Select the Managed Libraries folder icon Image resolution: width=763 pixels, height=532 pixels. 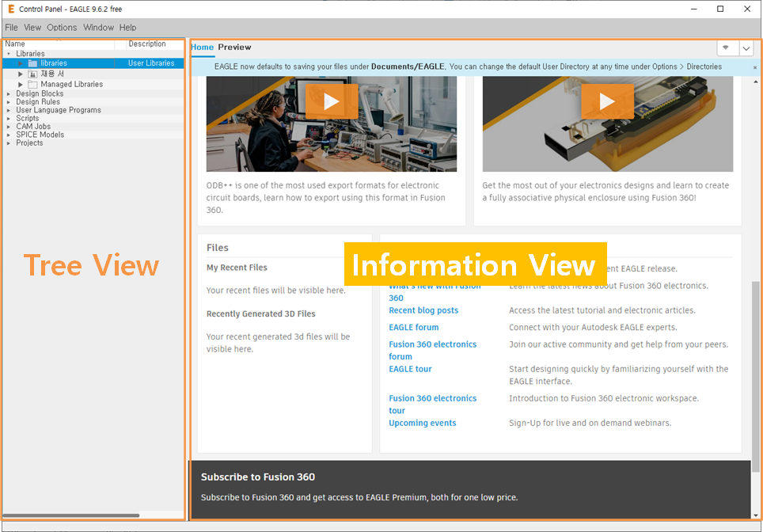(x=32, y=84)
